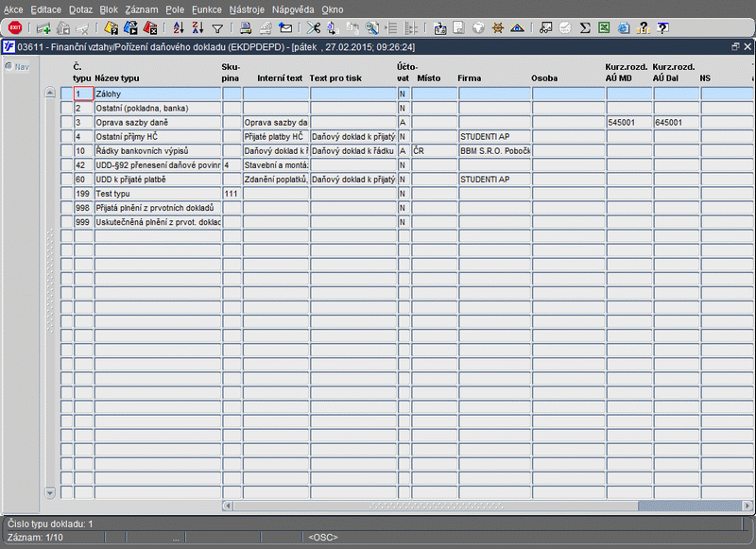Click the grayed document page icon

[458, 28]
